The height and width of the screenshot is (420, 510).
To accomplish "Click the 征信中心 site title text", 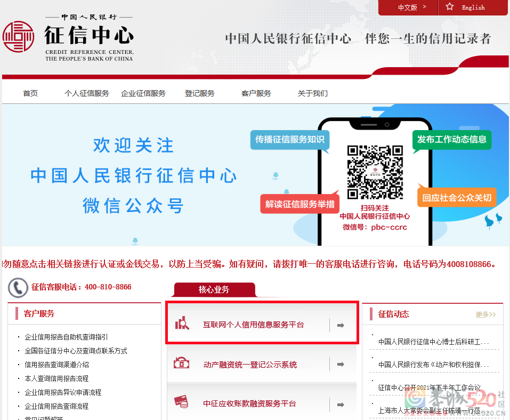I will (89, 35).
